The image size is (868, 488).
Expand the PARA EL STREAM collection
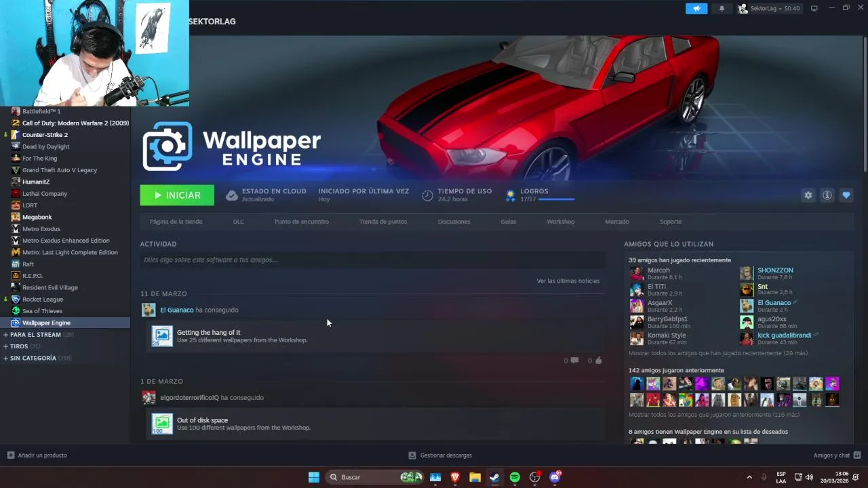click(x=35, y=335)
